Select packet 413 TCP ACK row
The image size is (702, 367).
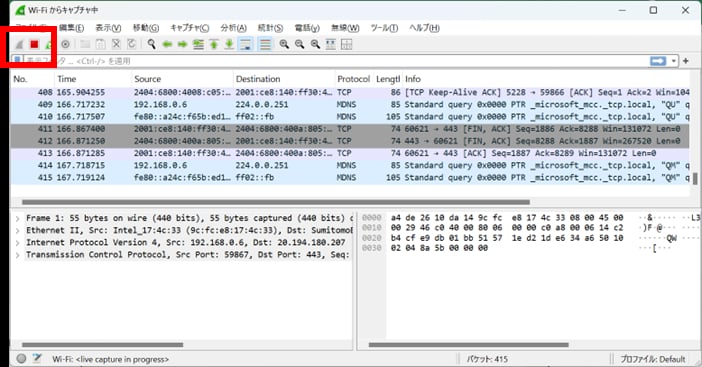click(350, 153)
